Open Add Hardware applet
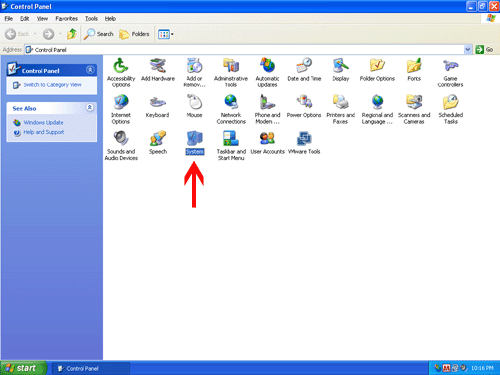The height and width of the screenshot is (375, 500). point(158,66)
